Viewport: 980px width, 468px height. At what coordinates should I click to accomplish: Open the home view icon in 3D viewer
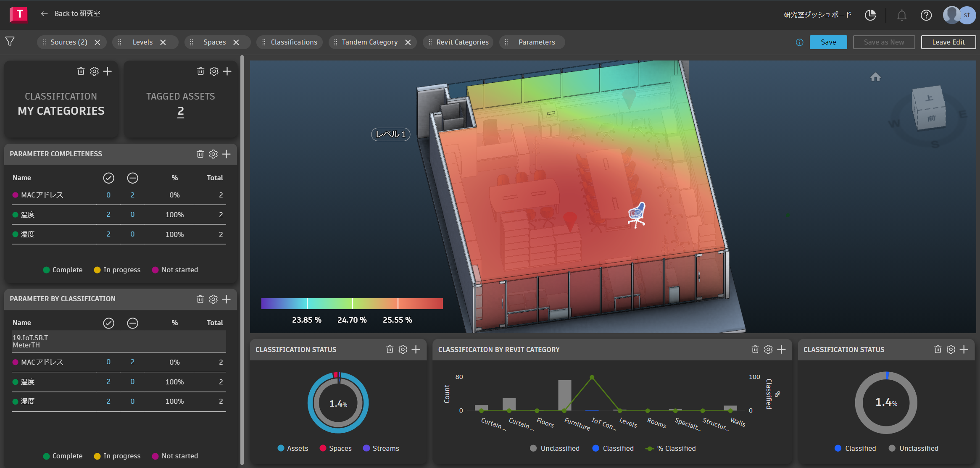[875, 77]
